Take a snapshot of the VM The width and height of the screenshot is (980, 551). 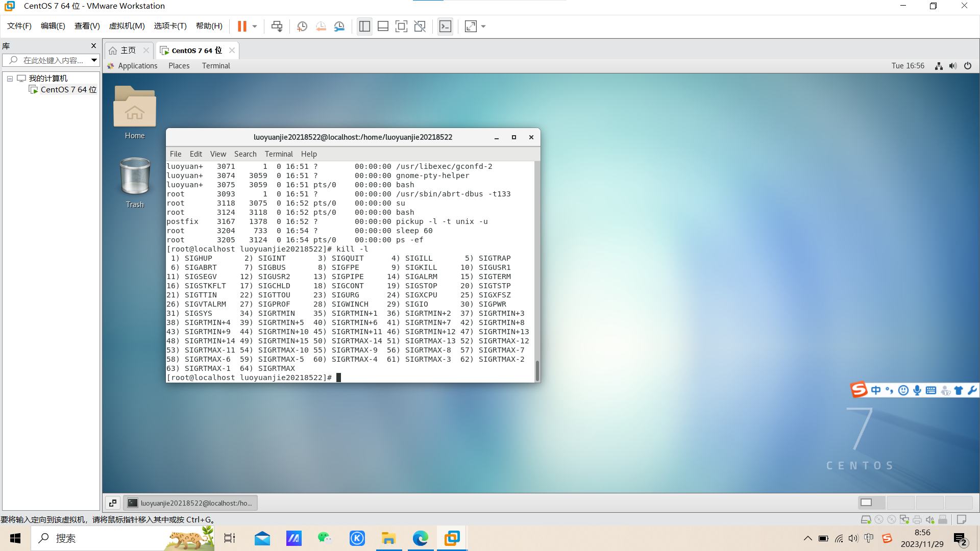point(302,26)
